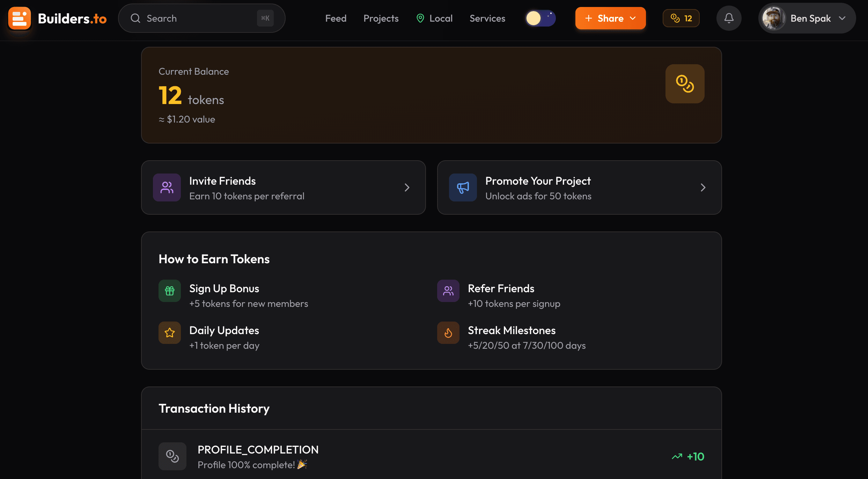Open the notifications bell
The height and width of the screenshot is (479, 868).
729,18
